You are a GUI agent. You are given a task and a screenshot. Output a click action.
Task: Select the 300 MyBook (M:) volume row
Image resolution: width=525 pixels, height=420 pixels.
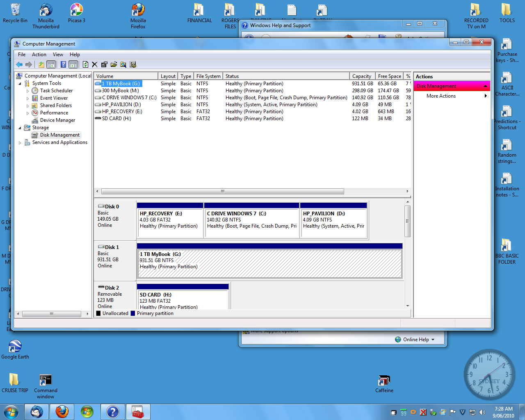(252, 91)
